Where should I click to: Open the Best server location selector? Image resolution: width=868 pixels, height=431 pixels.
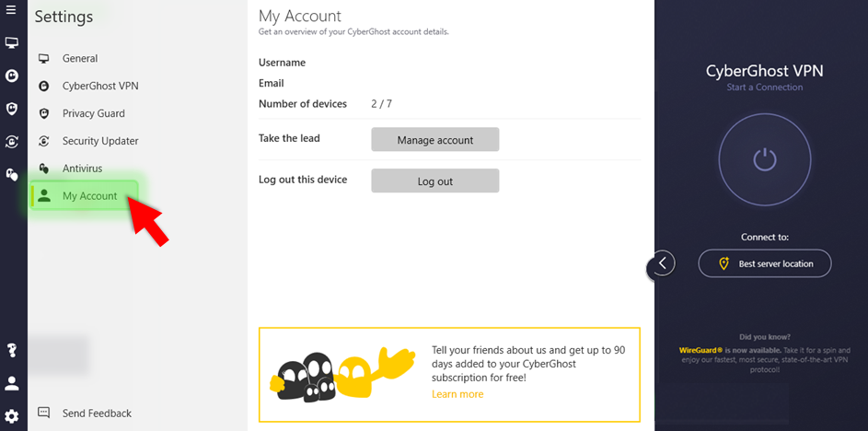click(x=764, y=263)
